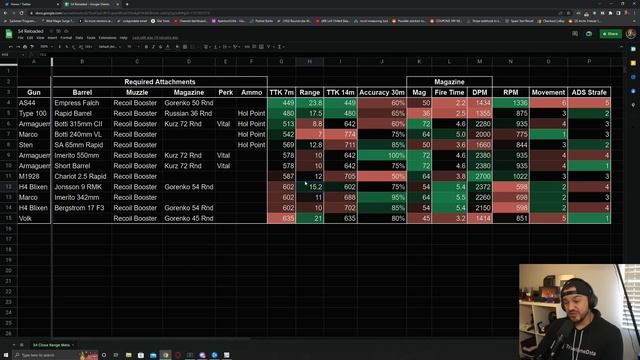Open the Functions sigma icon
This screenshot has height=360, width=640.
click(x=280, y=47)
